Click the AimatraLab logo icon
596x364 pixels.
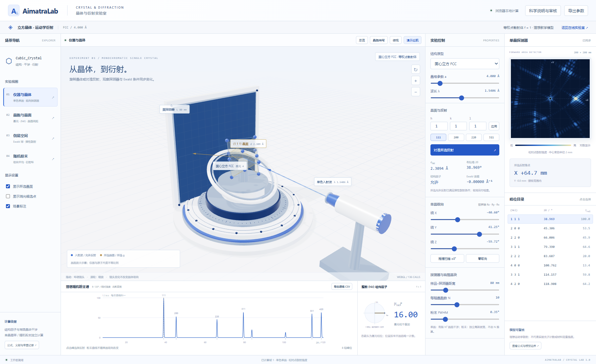click(14, 11)
